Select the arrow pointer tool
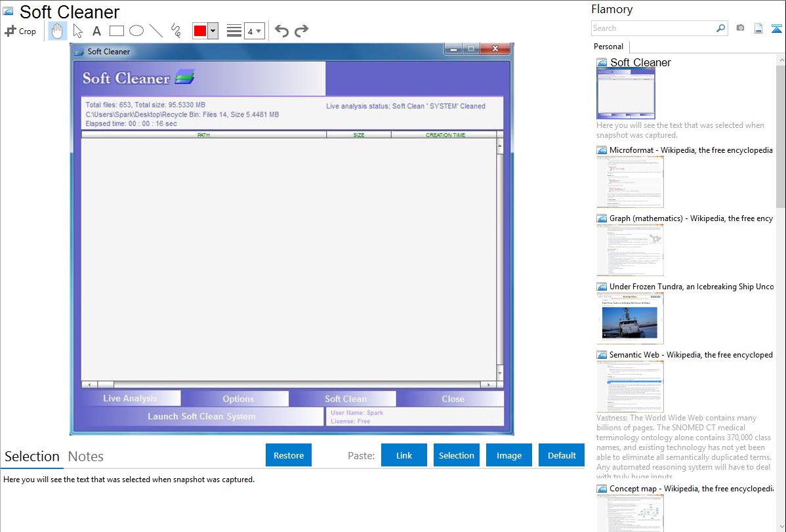This screenshot has height=532, width=786. pyautogui.click(x=77, y=31)
